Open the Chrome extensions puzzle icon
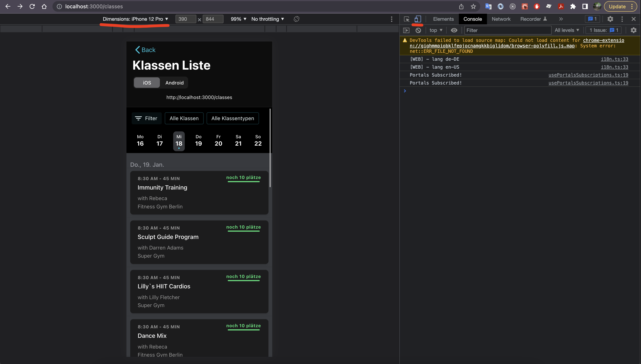 (x=573, y=6)
